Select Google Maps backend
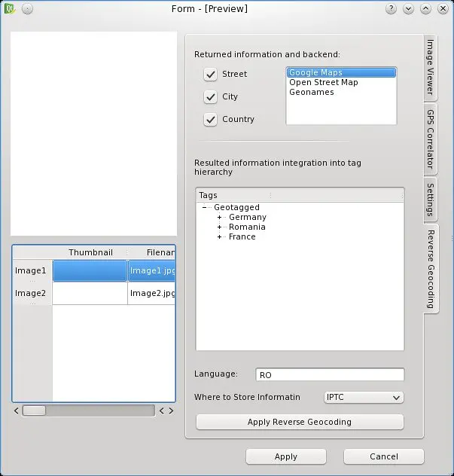Viewport: 454px width, 476px height. pos(341,72)
